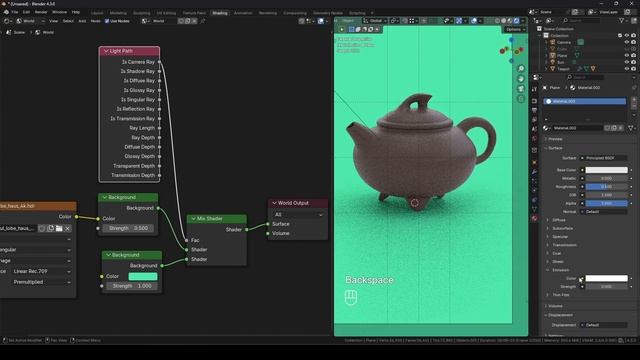640x360 pixels.
Task: Open the Tool properties tab icon
Action: (534, 89)
